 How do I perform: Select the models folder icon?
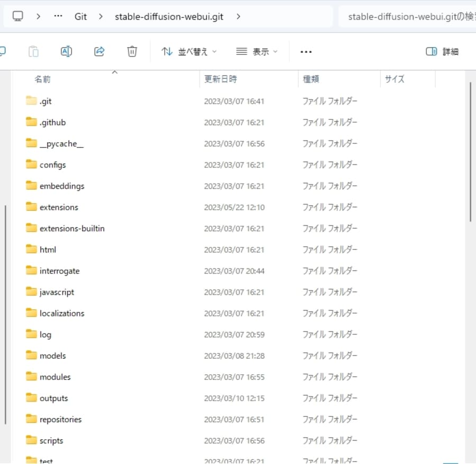click(31, 355)
